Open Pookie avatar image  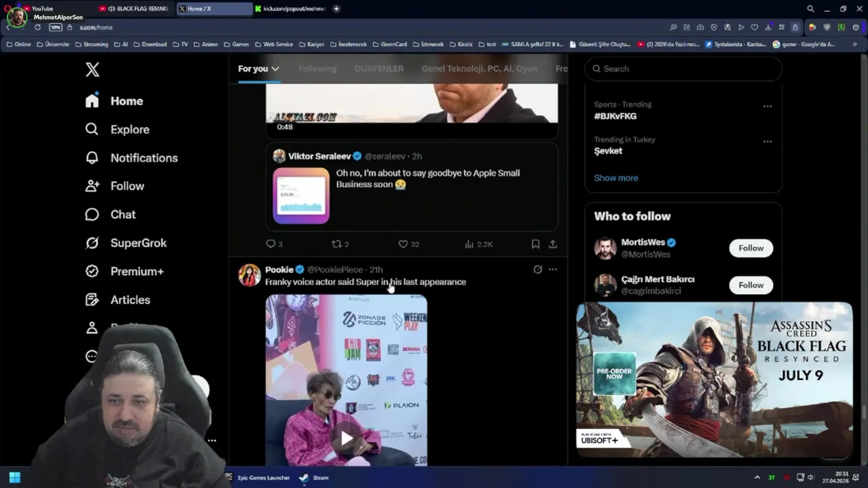250,275
